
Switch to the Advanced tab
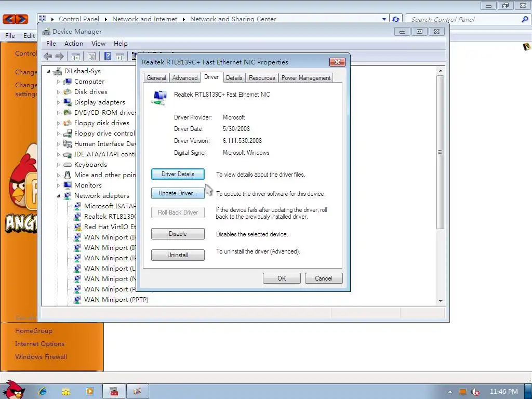tap(185, 78)
